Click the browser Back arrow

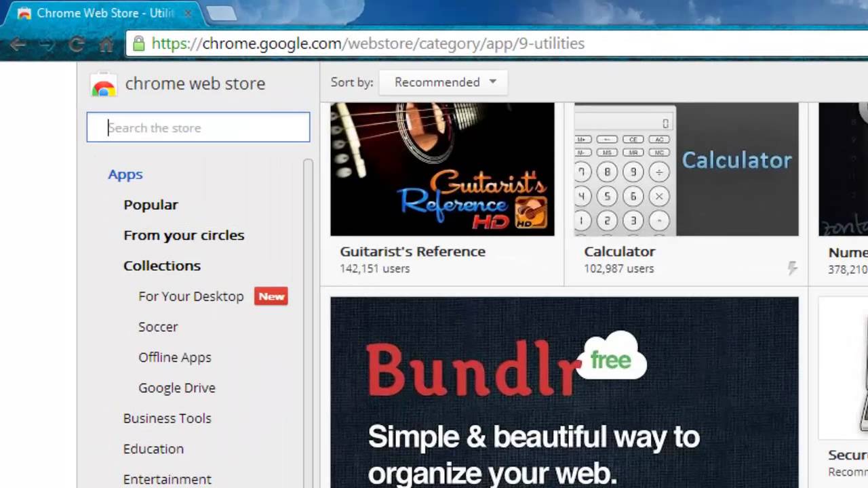coord(18,44)
